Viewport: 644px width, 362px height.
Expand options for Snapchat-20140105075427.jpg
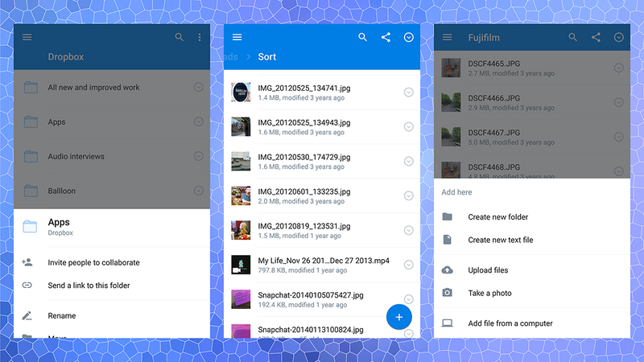[x=409, y=298]
